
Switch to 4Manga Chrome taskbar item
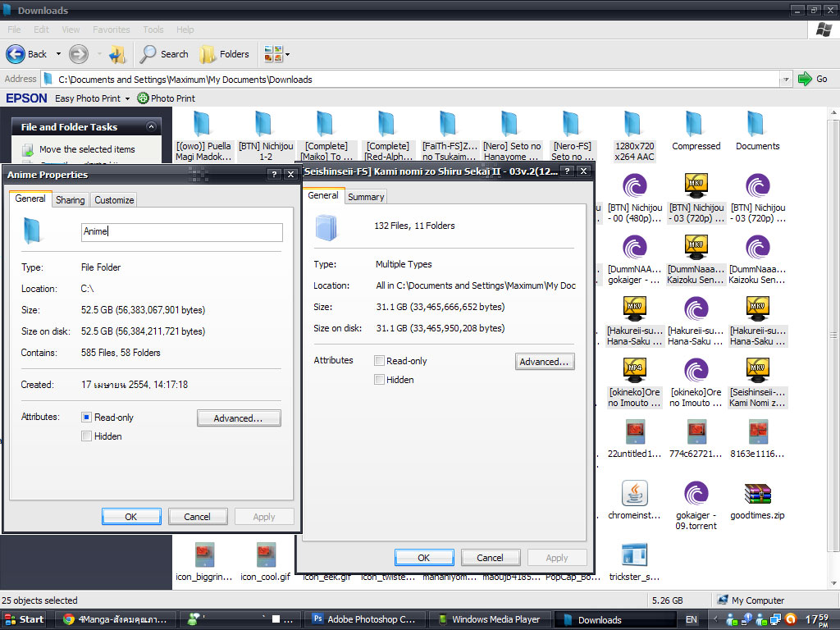point(116,620)
